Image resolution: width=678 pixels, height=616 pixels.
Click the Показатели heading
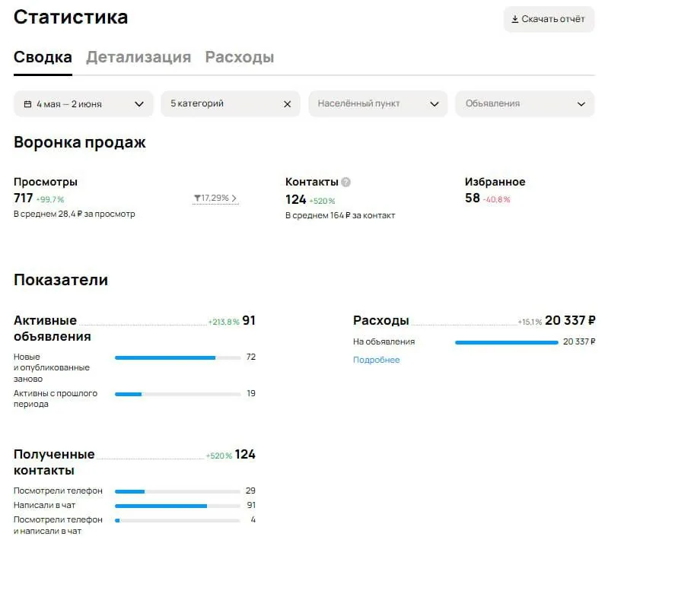(x=61, y=280)
